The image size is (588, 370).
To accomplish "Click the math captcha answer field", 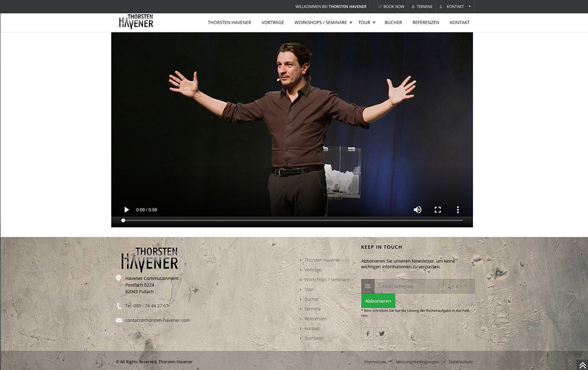I will click(x=459, y=286).
